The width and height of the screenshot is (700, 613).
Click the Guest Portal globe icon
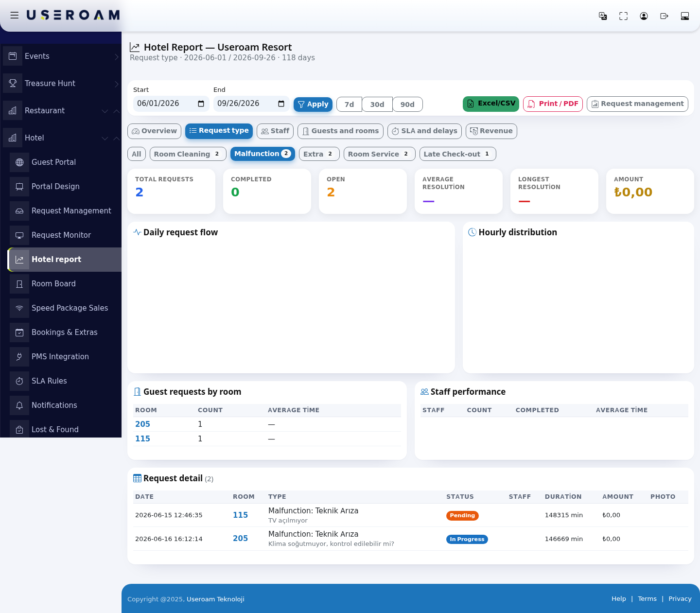coord(19,162)
